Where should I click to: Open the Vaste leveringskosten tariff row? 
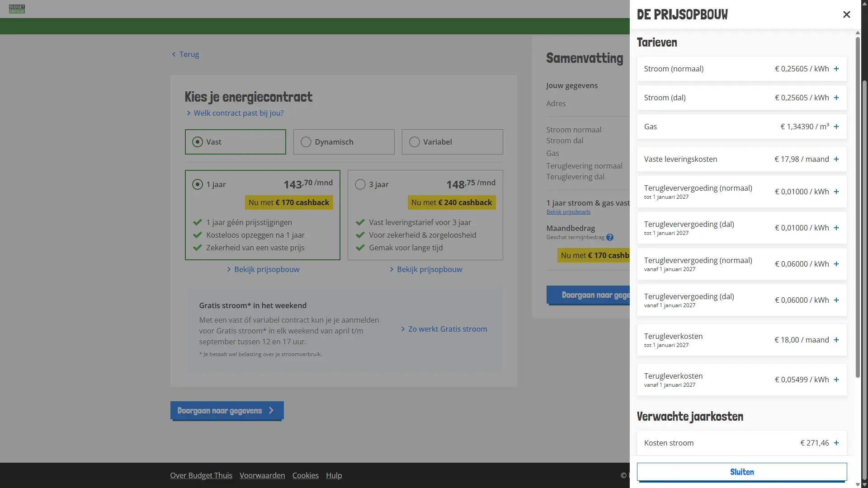tap(741, 159)
